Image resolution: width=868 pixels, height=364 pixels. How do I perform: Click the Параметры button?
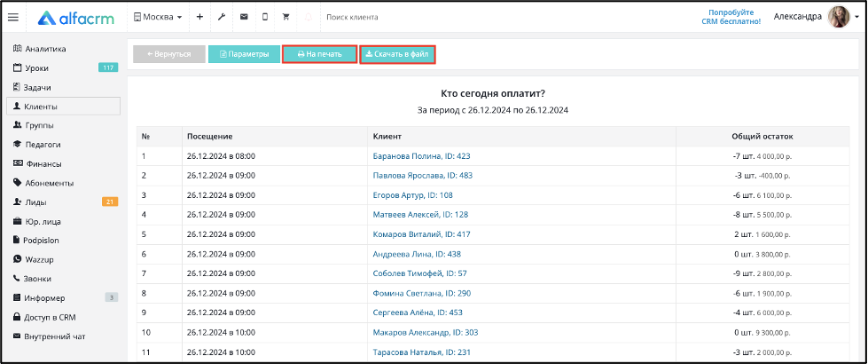point(244,54)
